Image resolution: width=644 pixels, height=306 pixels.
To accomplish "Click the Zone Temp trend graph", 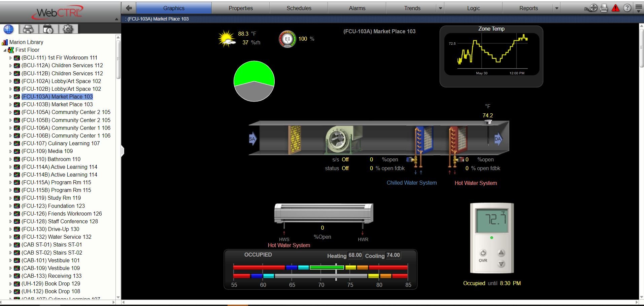I will 491,54.
